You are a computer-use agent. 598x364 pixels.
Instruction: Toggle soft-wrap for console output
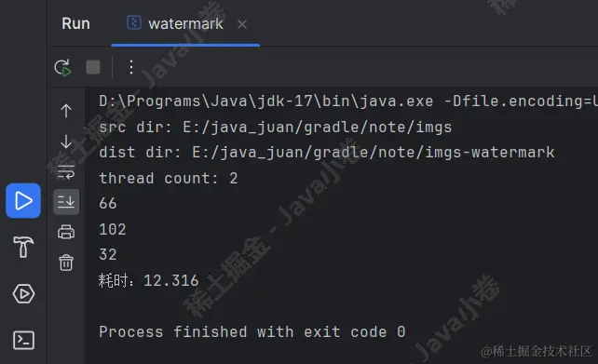(66, 172)
